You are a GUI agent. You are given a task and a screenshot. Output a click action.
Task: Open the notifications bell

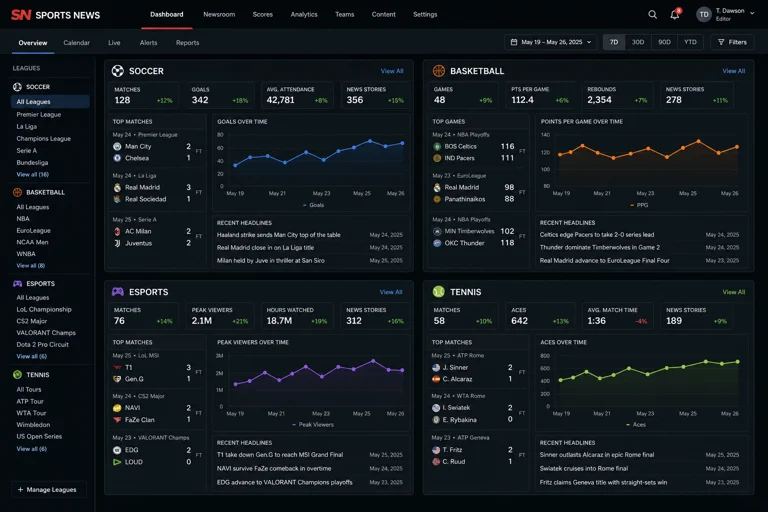(x=674, y=15)
